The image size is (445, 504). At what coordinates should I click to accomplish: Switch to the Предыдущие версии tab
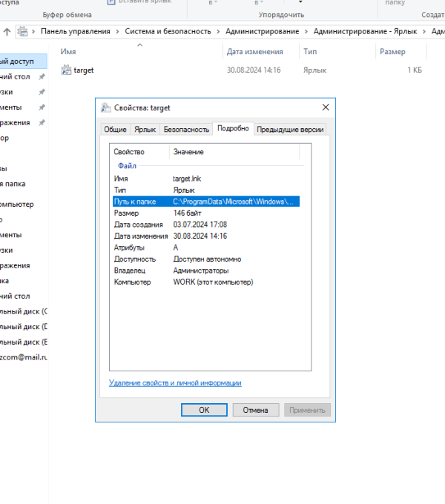[x=290, y=129]
